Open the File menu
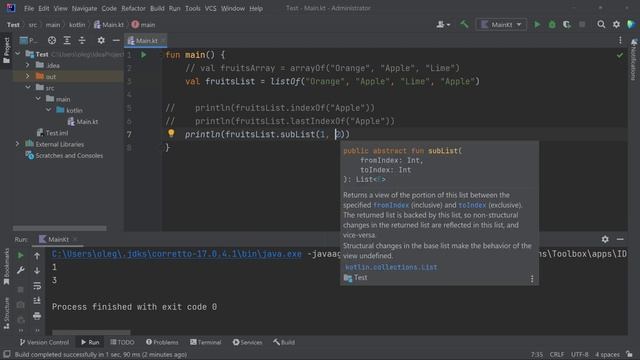 [x=29, y=8]
